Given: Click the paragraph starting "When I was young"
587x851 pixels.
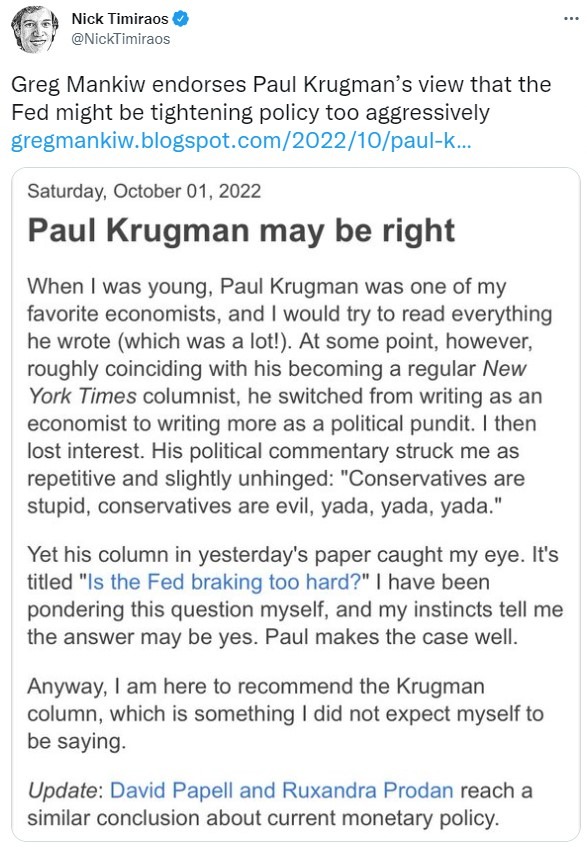Looking at the screenshot, I should 290,396.
